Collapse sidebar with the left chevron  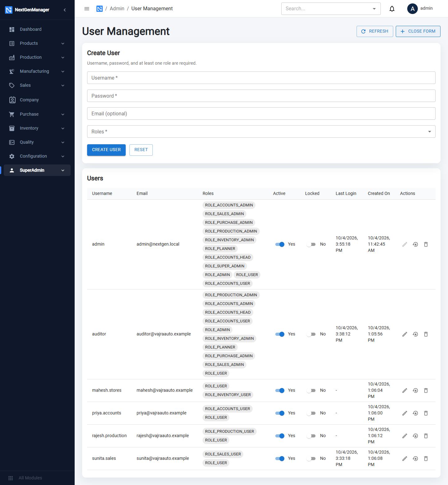coord(65,10)
